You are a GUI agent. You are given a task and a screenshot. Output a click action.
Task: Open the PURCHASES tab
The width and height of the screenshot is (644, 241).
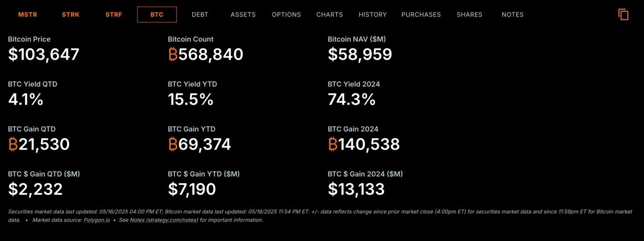421,15
